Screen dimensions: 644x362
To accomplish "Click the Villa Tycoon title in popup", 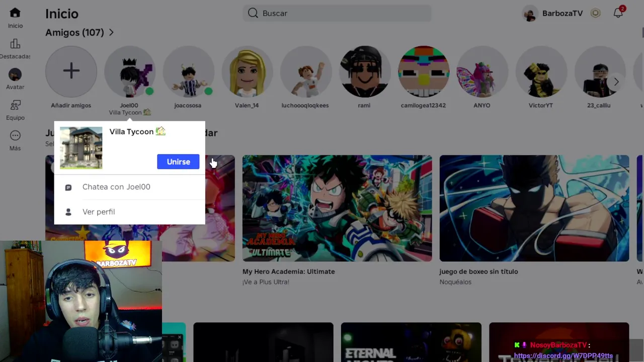I will coord(137,131).
